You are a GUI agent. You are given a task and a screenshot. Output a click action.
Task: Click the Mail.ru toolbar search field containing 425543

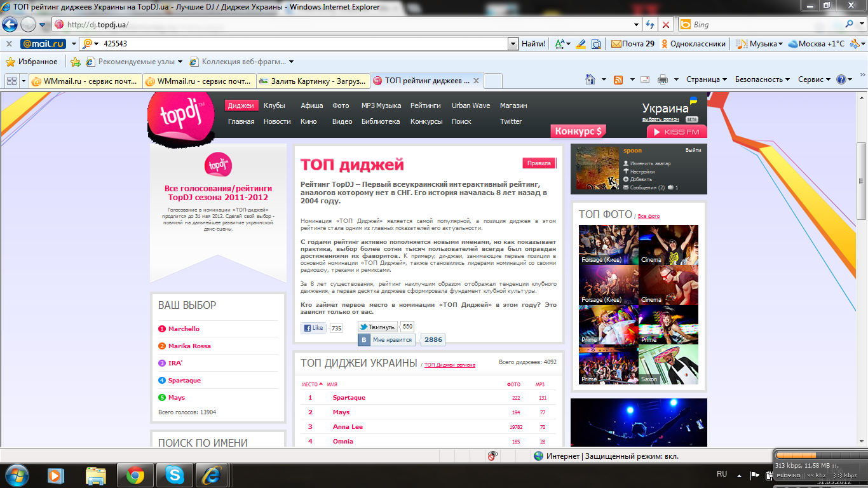pos(304,44)
